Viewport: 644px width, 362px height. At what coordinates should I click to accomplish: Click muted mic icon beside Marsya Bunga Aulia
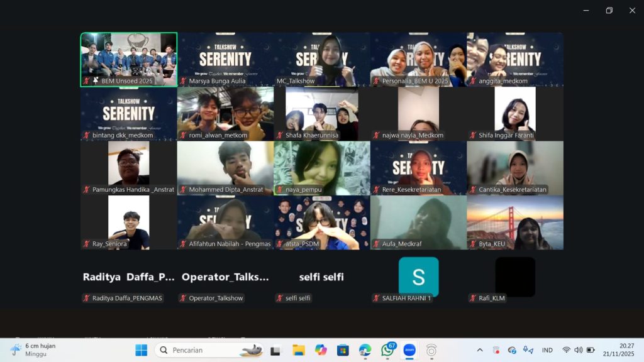pyautogui.click(x=184, y=81)
